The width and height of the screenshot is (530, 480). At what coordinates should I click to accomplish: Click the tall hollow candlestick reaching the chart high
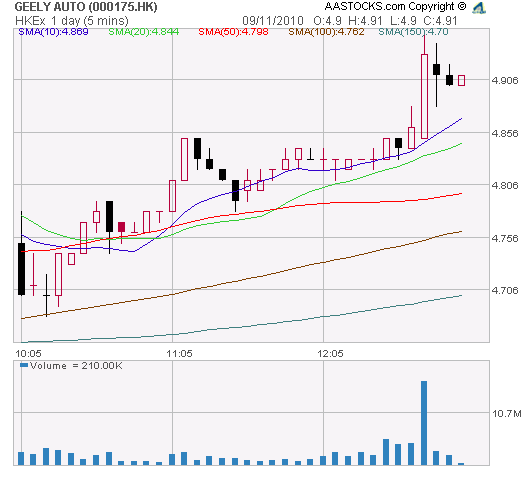pyautogui.click(x=424, y=96)
